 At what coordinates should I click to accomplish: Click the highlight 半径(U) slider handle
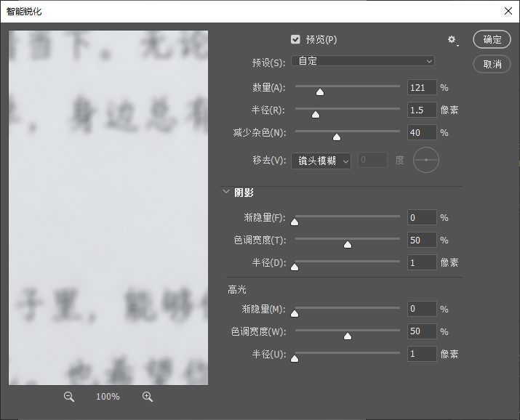coord(295,359)
